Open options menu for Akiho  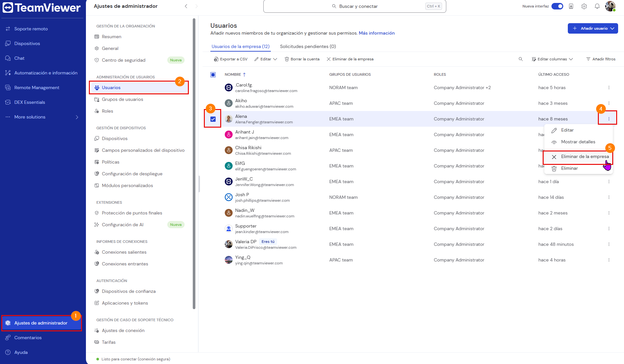pyautogui.click(x=609, y=103)
